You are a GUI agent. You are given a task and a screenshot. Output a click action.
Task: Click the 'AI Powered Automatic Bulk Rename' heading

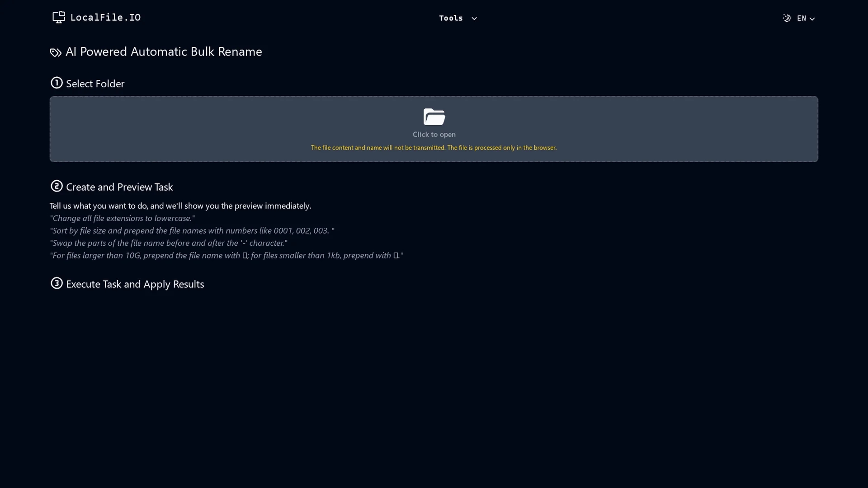tap(164, 52)
